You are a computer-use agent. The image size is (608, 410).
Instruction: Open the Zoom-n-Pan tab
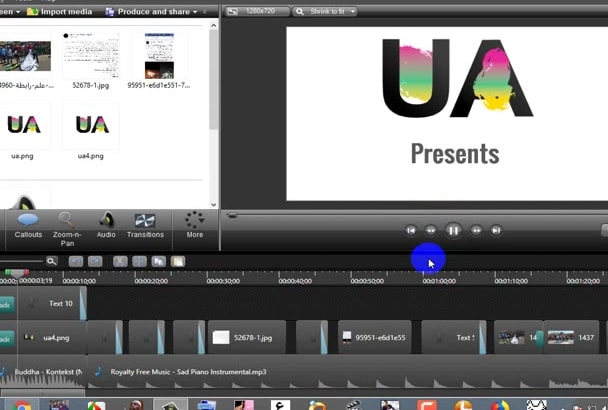[x=67, y=229]
